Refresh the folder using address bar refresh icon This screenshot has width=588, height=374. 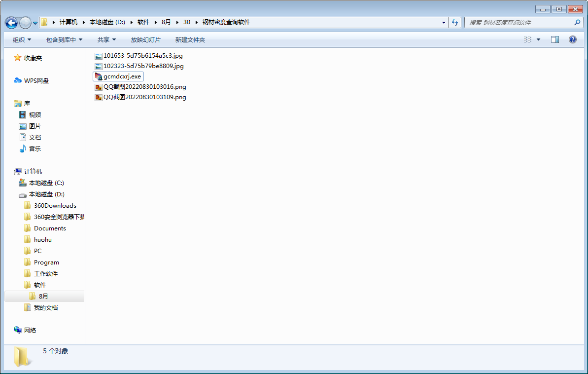[455, 23]
